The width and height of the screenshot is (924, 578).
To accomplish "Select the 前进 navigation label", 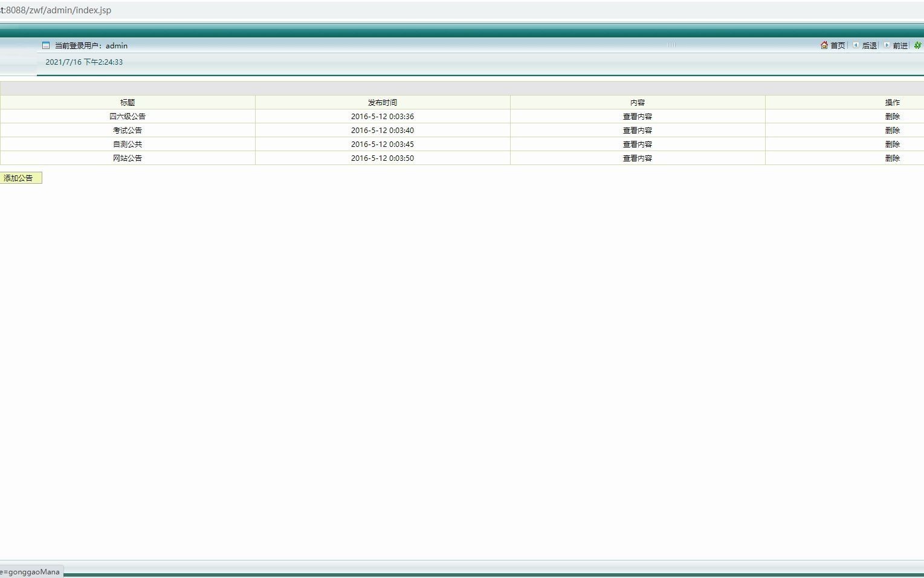I will pos(900,45).
